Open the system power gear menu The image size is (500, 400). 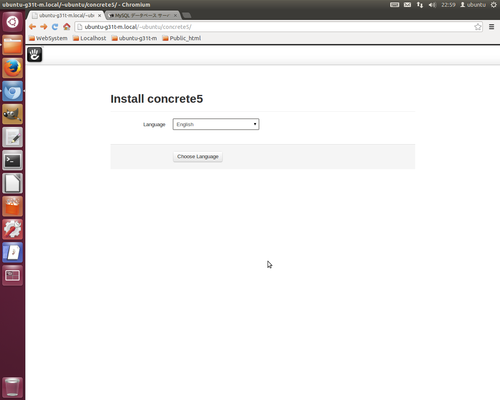click(x=494, y=5)
